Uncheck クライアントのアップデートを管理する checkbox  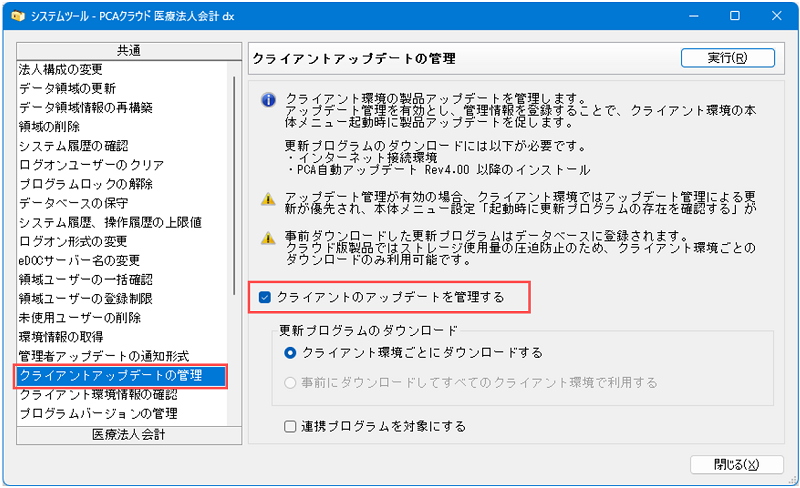coord(265,297)
